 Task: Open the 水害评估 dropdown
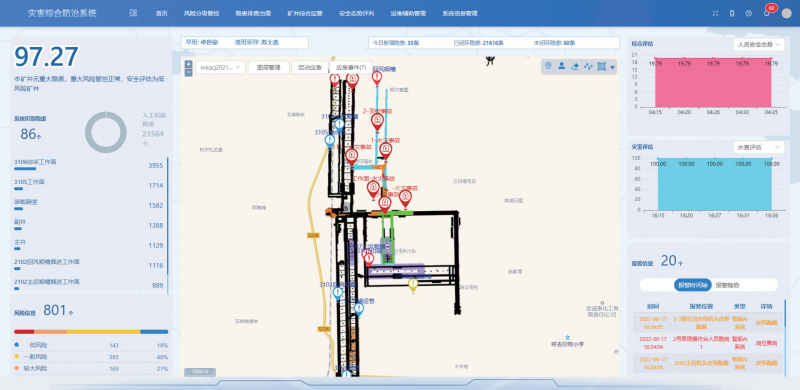tap(758, 147)
